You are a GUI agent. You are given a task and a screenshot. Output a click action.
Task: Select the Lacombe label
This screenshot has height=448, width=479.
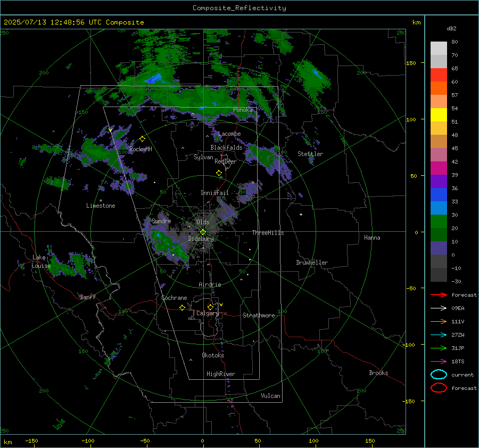click(229, 134)
